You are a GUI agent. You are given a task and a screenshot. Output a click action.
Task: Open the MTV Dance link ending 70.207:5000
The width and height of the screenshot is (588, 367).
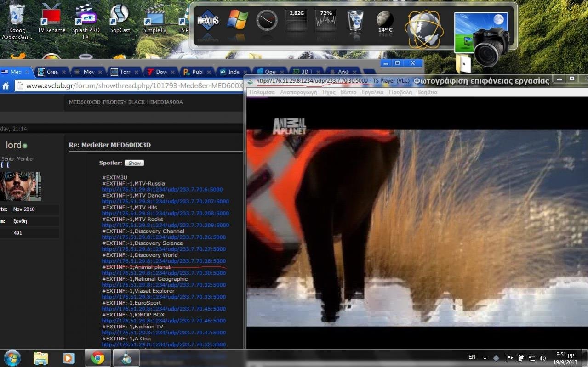(166, 201)
